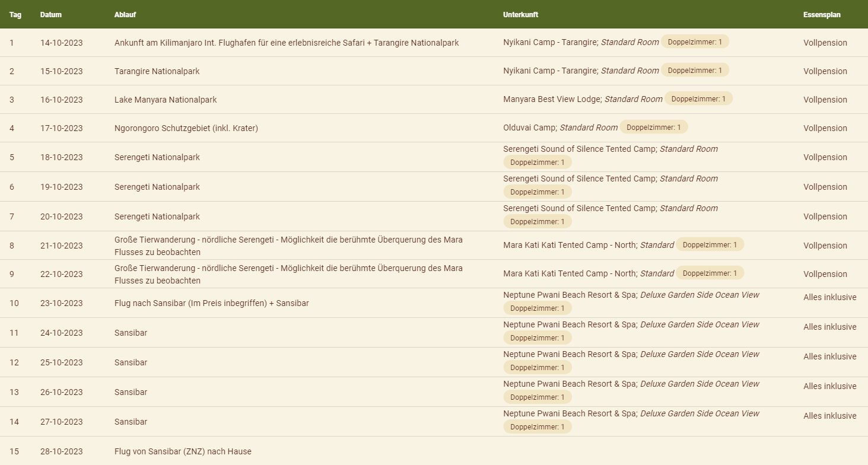The image size is (868, 465).
Task: Open Manyara Best View Lodge accommodation
Action: pos(552,99)
